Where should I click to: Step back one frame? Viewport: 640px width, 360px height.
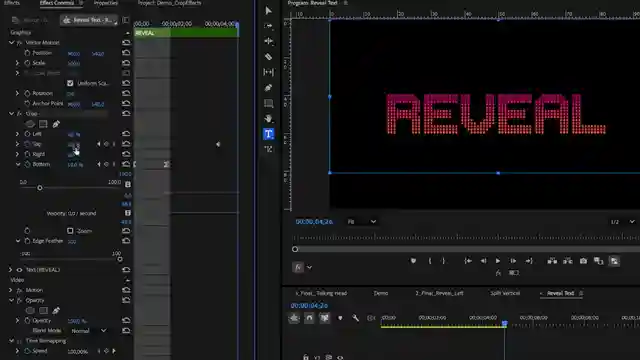point(483,261)
